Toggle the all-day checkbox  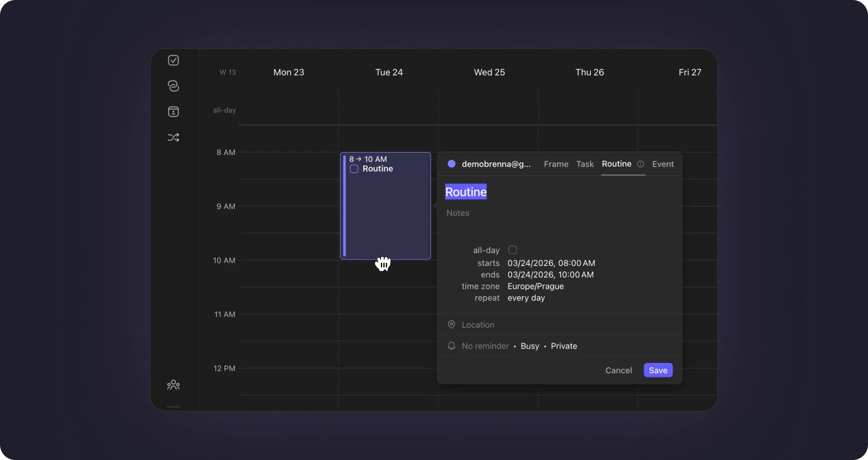coord(513,250)
